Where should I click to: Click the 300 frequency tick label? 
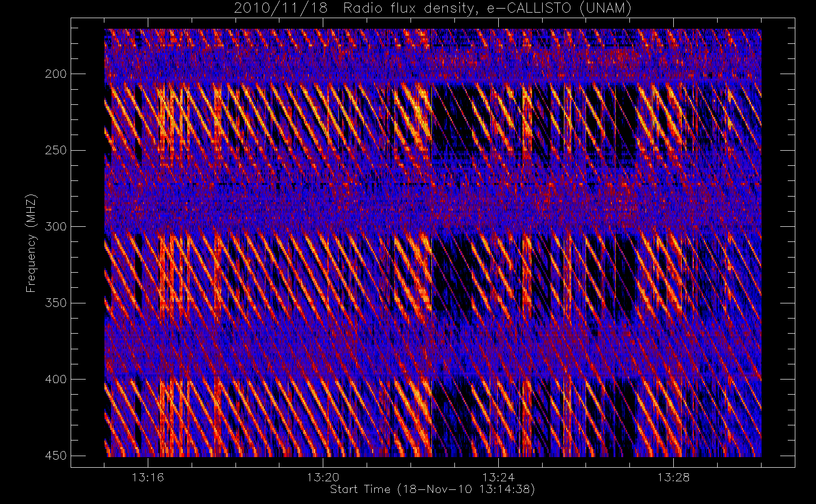click(55, 226)
